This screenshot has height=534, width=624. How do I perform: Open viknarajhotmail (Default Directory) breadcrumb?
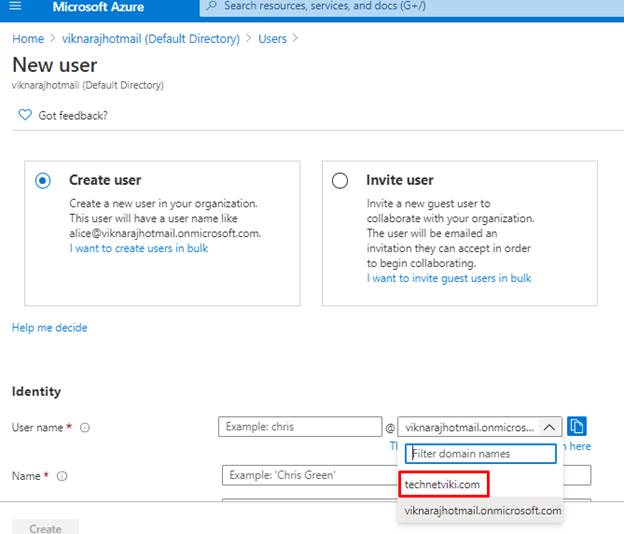pyautogui.click(x=151, y=39)
